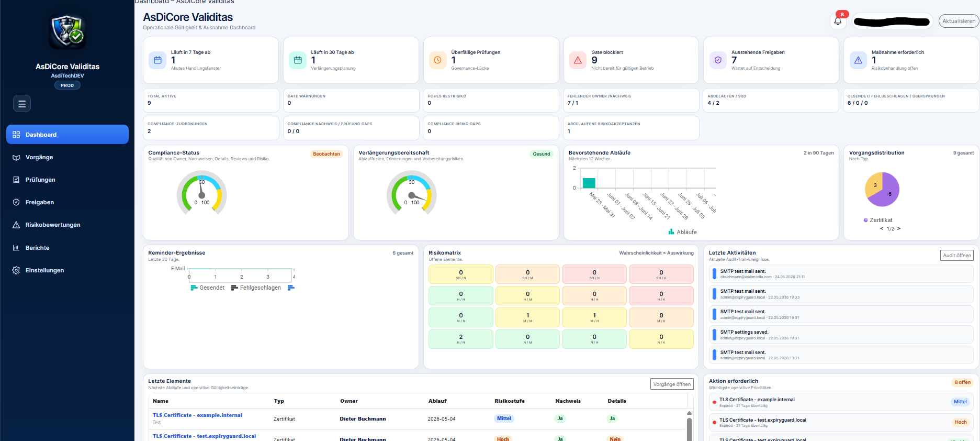Screen dimensions: 980x441
Task: Click the purple slice of the pie chart
Action: [887, 192]
